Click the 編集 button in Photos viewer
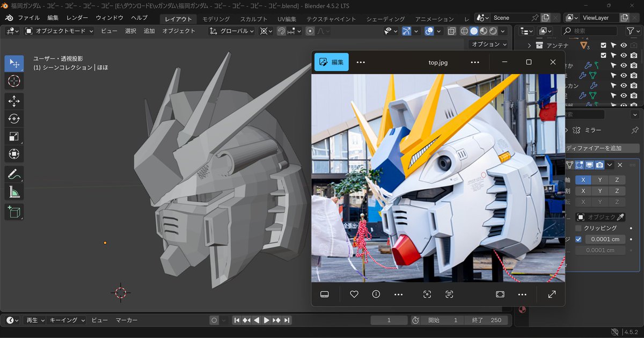The height and width of the screenshot is (338, 644). tap(332, 62)
